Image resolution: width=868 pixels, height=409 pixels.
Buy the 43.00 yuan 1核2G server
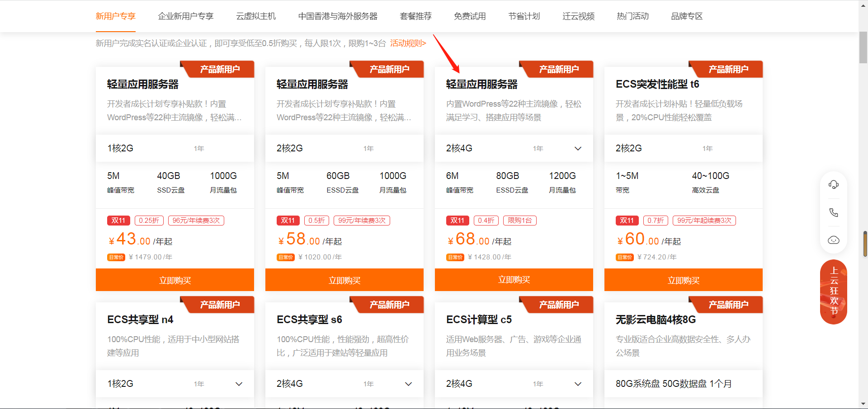pos(175,280)
